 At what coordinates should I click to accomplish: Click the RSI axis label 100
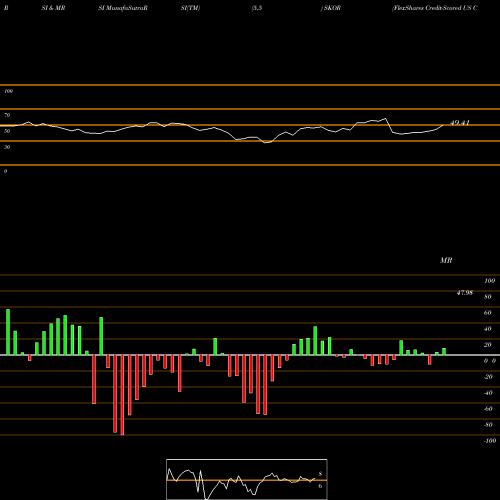point(8,91)
